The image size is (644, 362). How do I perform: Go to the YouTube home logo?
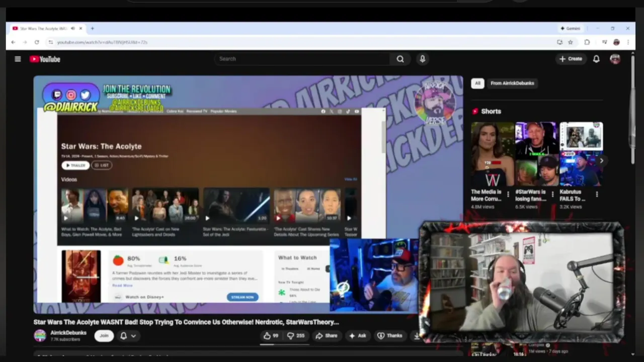(x=45, y=59)
